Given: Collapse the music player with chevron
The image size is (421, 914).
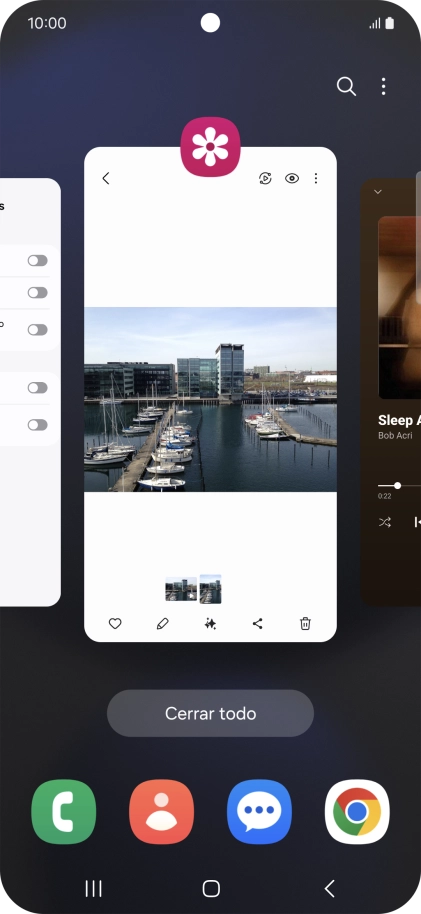Looking at the screenshot, I should pyautogui.click(x=378, y=192).
